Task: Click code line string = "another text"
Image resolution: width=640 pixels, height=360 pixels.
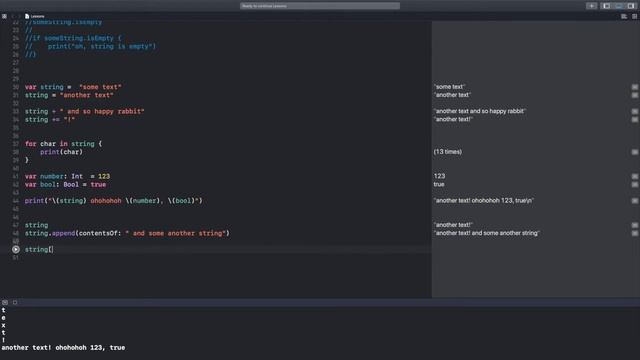Action: click(x=69, y=95)
